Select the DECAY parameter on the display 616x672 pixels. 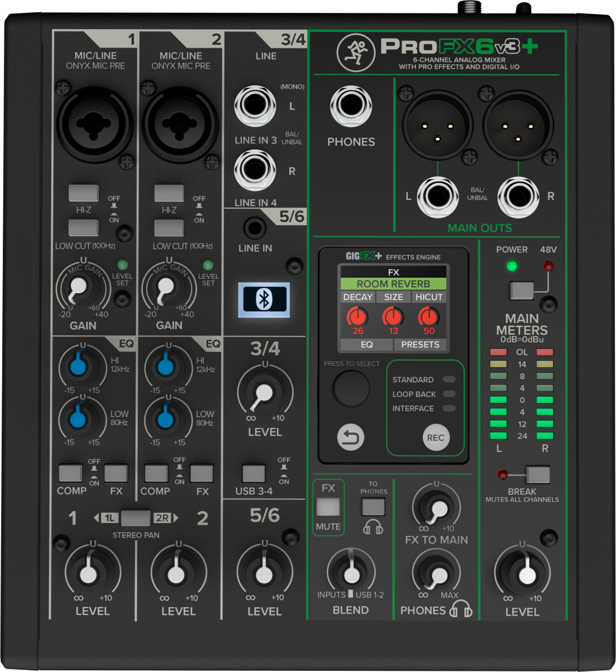pyautogui.click(x=358, y=297)
